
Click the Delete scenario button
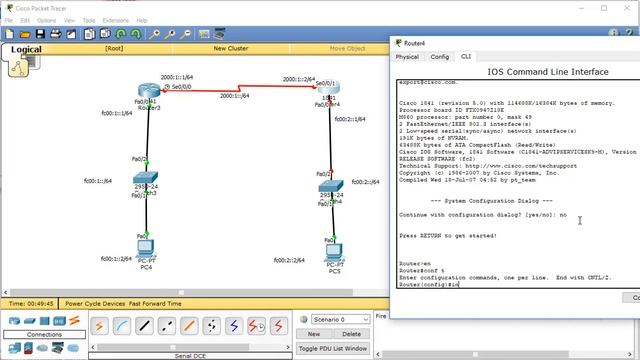point(351,334)
